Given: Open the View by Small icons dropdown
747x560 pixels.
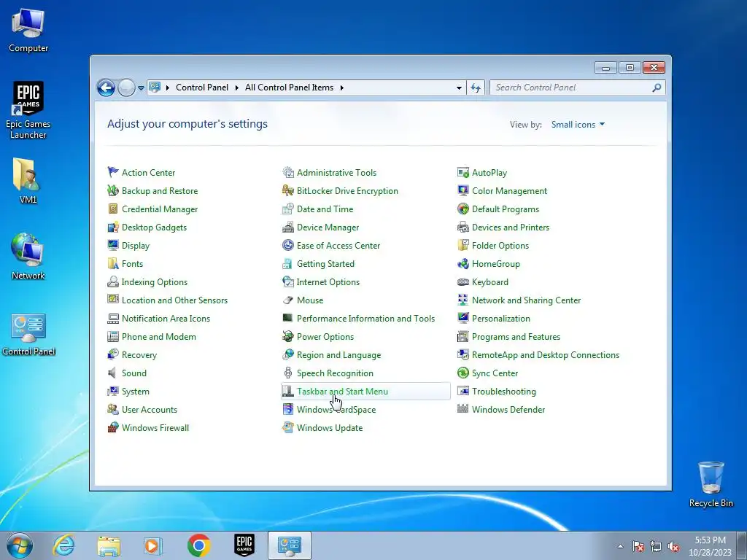Looking at the screenshot, I should pos(578,124).
